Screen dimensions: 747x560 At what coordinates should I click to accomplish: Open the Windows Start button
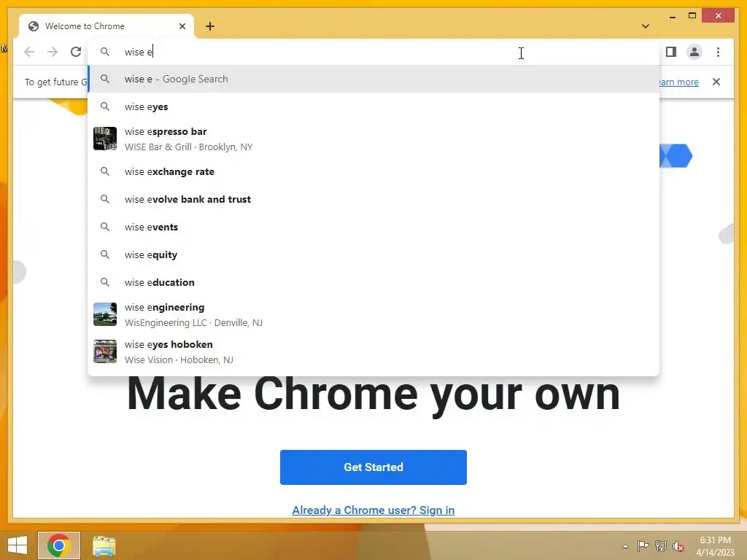pyautogui.click(x=18, y=545)
